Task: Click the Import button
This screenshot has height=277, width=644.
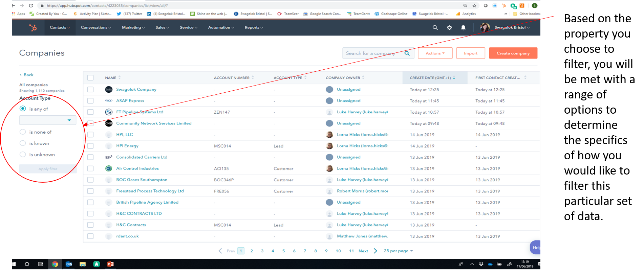Action: click(471, 53)
